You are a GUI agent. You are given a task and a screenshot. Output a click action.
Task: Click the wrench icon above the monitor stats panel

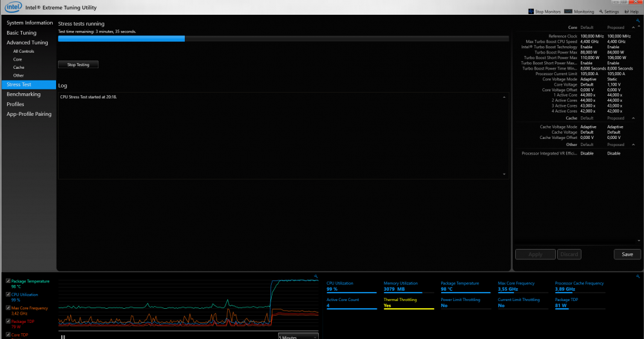pos(638,276)
